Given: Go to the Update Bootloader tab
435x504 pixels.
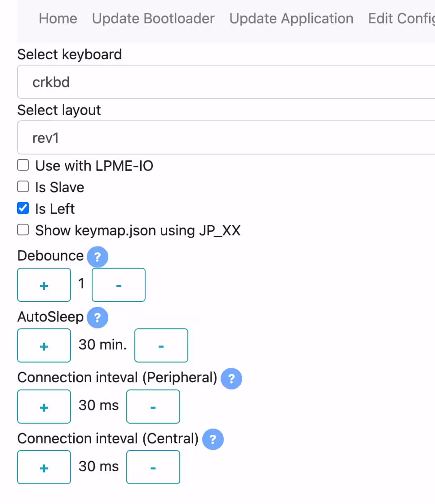Looking at the screenshot, I should (153, 19).
